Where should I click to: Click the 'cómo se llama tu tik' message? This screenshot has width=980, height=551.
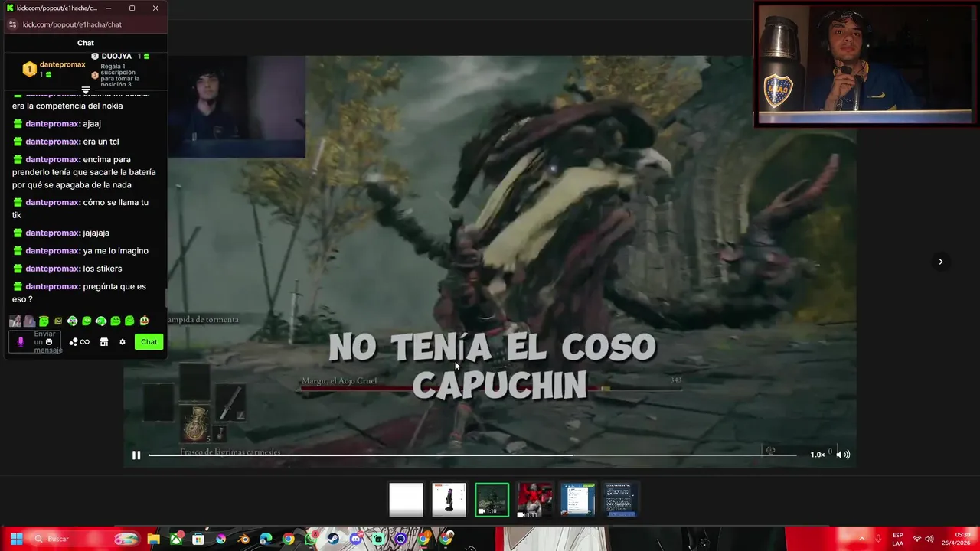(x=80, y=208)
